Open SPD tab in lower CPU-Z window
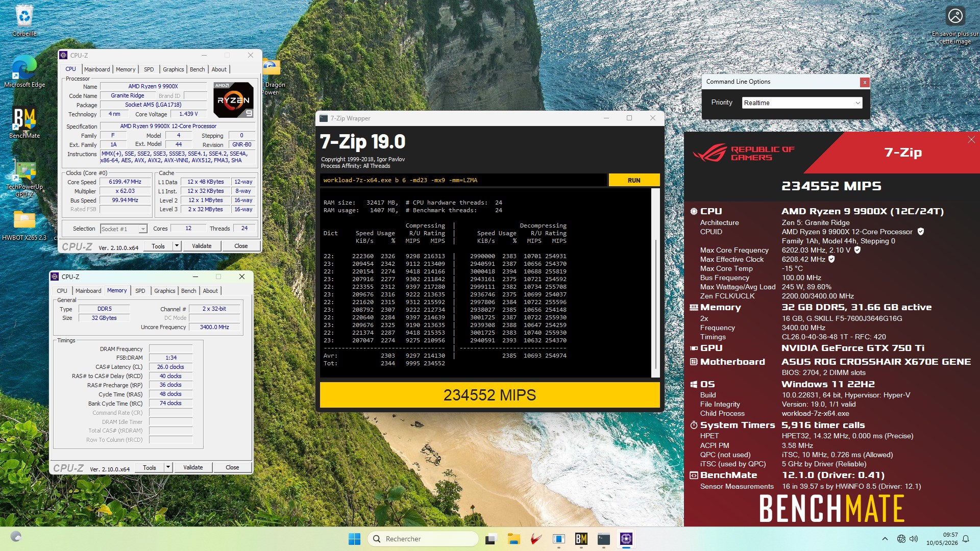The height and width of the screenshot is (551, 980). click(140, 291)
